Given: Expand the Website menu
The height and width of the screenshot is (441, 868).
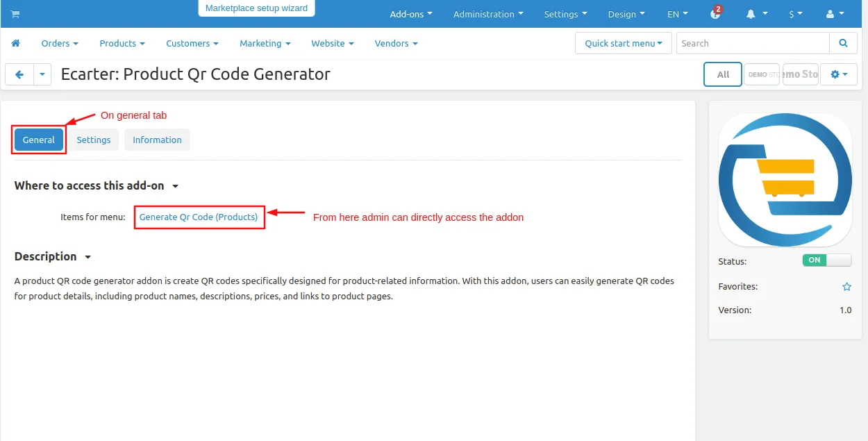Looking at the screenshot, I should tap(333, 43).
